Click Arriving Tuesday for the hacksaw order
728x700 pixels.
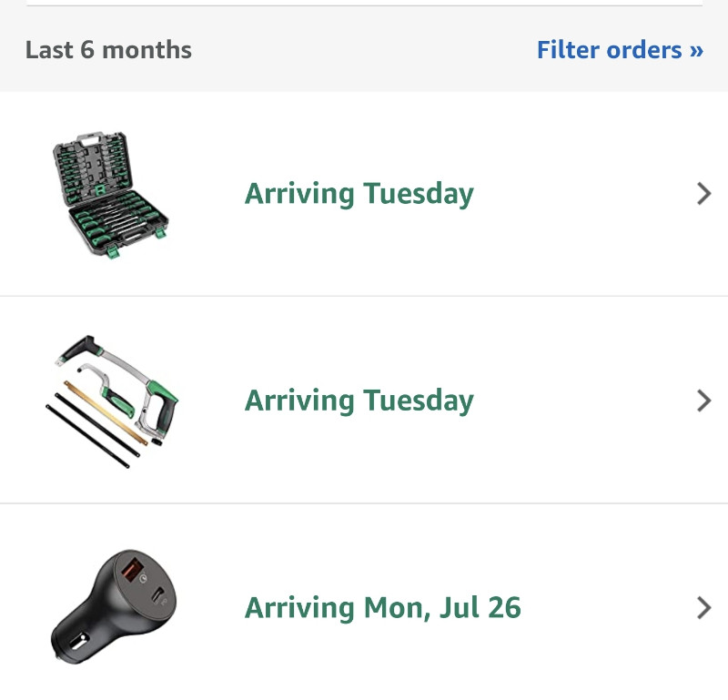(x=359, y=401)
